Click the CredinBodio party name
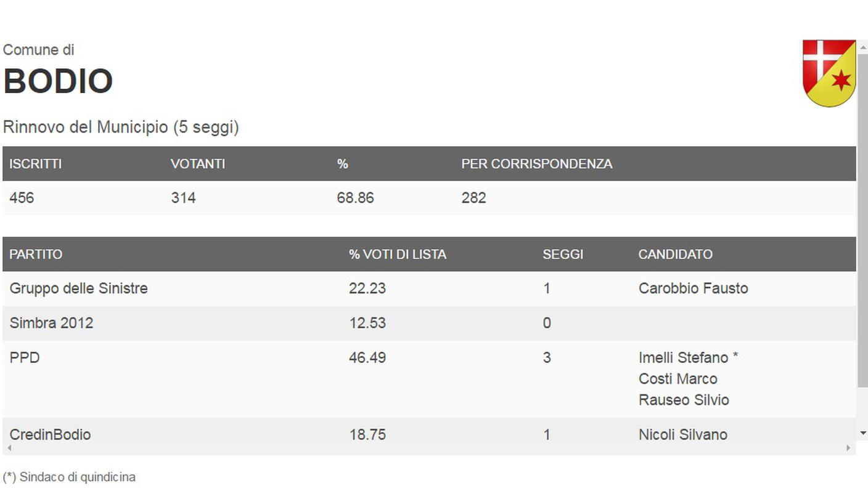The width and height of the screenshot is (868, 488). pos(50,434)
